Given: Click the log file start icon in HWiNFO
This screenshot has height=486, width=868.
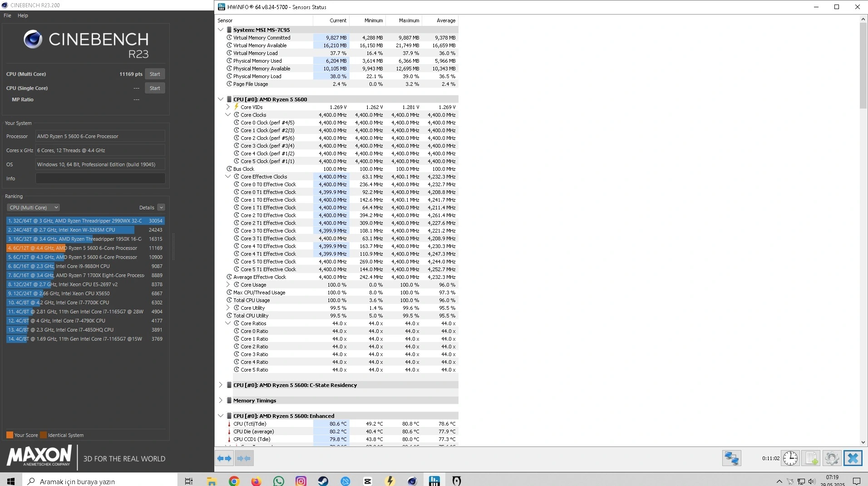Looking at the screenshot, I should click(x=811, y=458).
